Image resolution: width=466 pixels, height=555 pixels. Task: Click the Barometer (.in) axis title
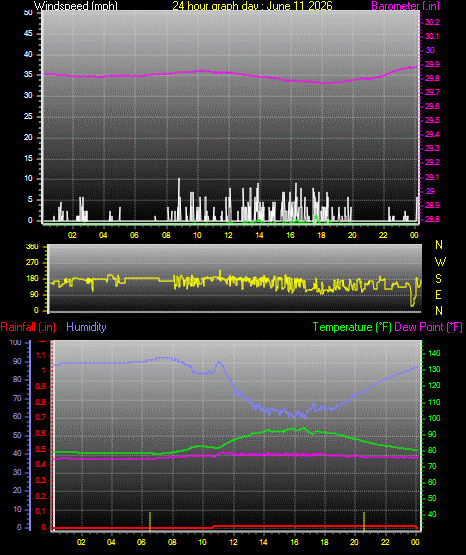point(405,6)
